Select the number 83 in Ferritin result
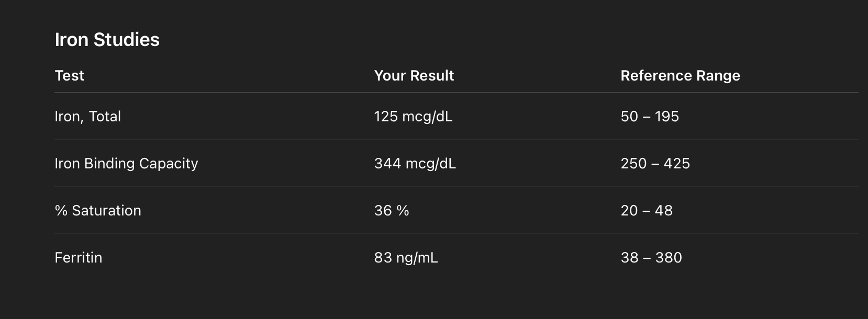Image resolution: width=868 pixels, height=319 pixels. (383, 258)
